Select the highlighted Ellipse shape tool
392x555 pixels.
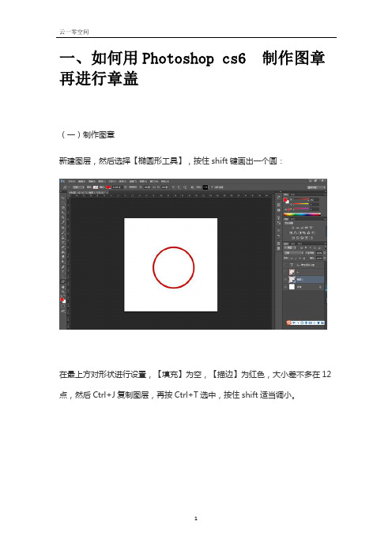click(63, 281)
